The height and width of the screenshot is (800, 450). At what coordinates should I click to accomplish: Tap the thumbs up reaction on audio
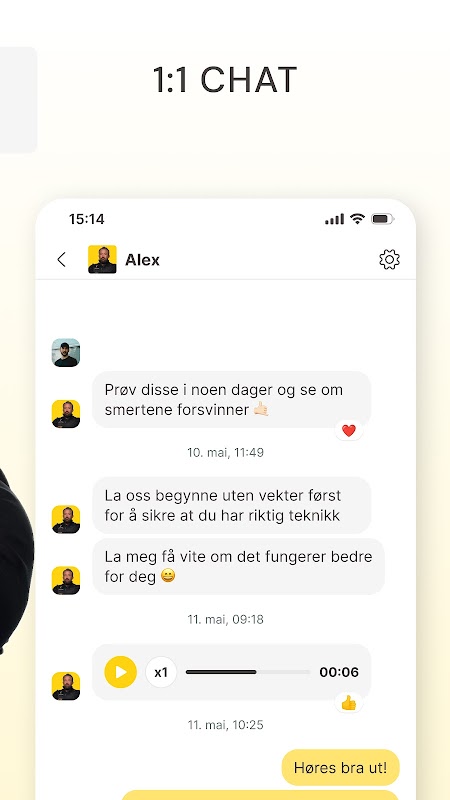pyautogui.click(x=349, y=703)
